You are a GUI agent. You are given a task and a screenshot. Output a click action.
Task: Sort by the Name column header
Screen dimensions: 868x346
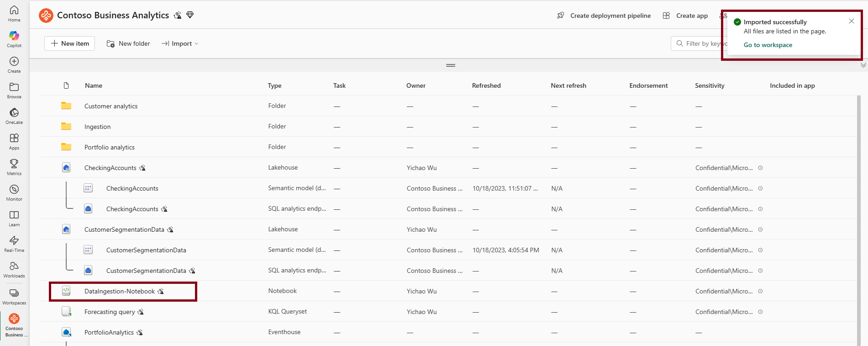click(x=94, y=85)
